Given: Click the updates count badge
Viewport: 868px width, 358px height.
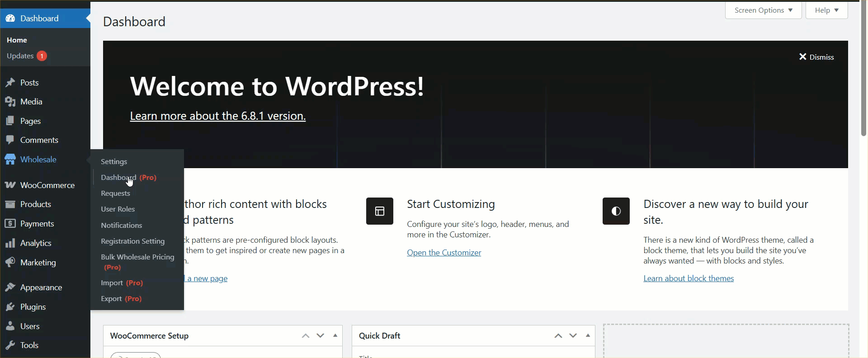Looking at the screenshot, I should pyautogui.click(x=42, y=56).
